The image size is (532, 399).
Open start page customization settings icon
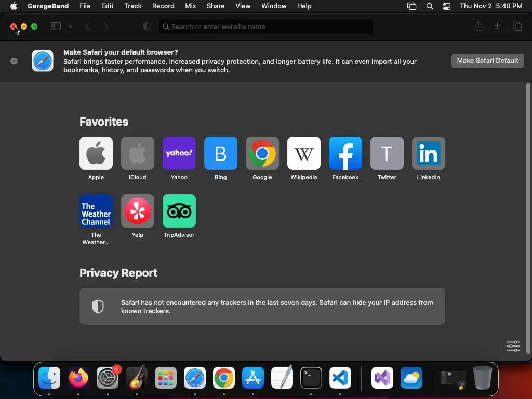(x=513, y=346)
